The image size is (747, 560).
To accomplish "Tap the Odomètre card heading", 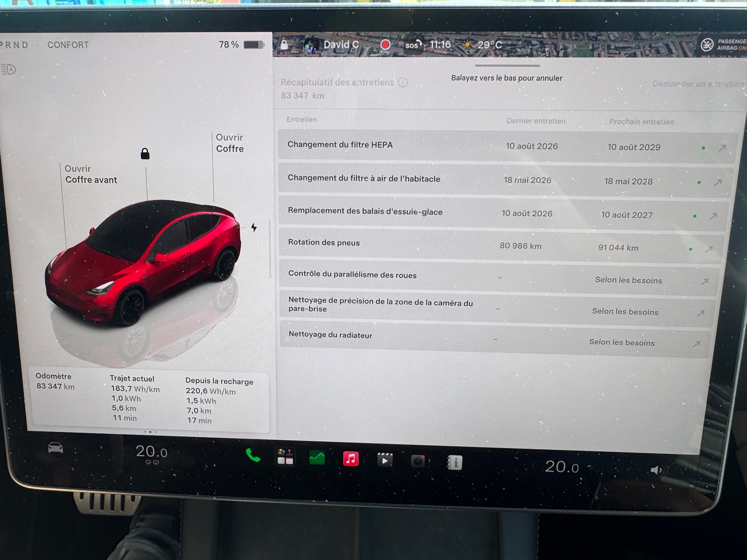I will pyautogui.click(x=53, y=376).
